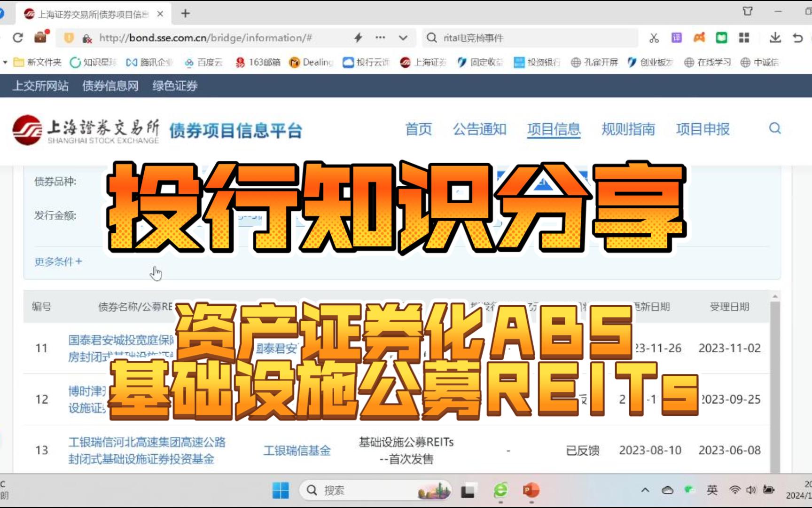Screen dimensions: 812x508
Task: Expand 更多条件+ filter options
Action: [58, 262]
